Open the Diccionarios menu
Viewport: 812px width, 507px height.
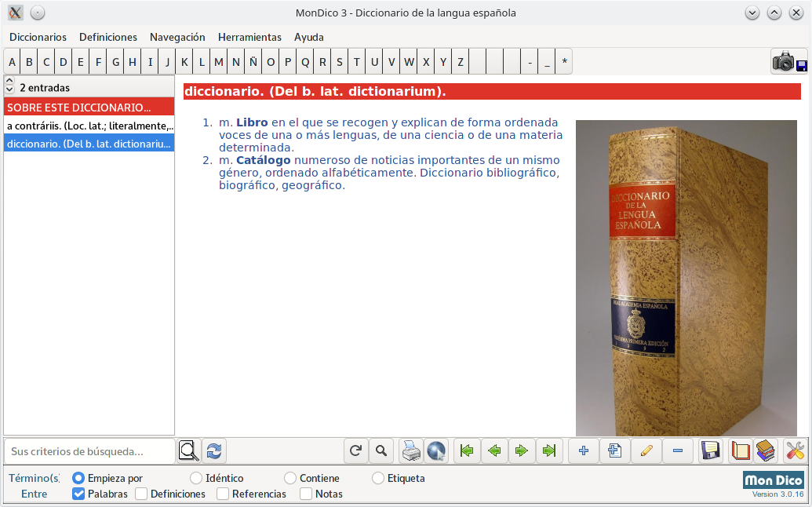(x=38, y=38)
